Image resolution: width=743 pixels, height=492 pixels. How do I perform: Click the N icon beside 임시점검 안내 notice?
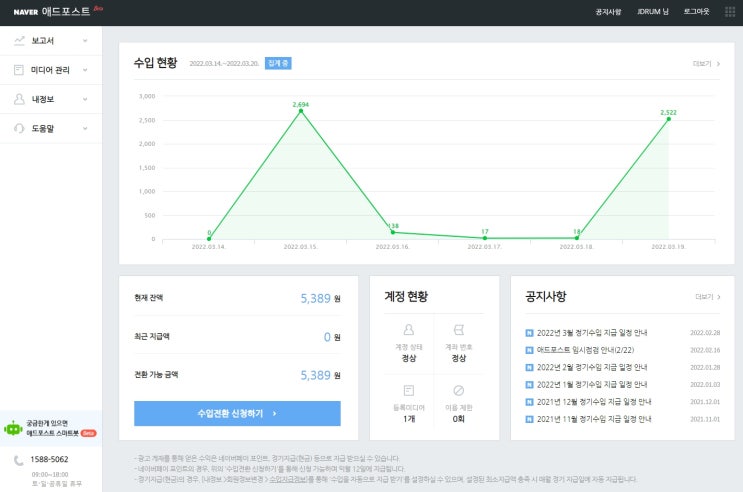[529, 350]
